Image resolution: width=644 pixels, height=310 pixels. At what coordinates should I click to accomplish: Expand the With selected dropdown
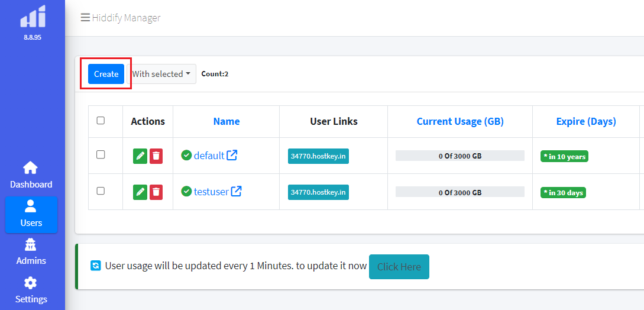pyautogui.click(x=161, y=74)
